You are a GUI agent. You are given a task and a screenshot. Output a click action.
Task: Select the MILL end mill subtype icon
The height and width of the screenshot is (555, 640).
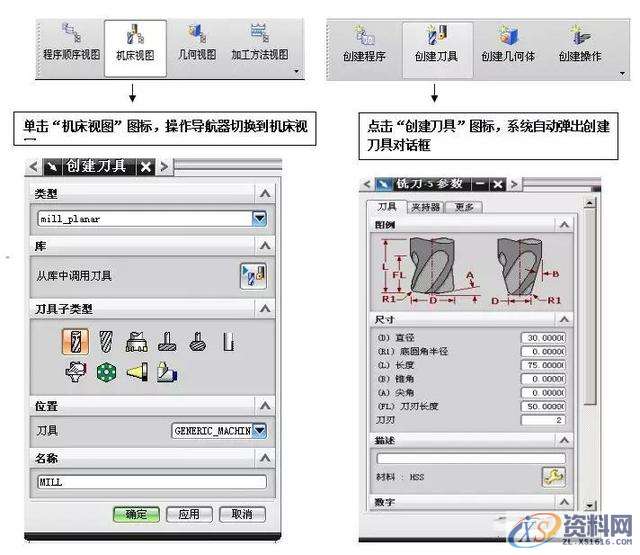76,340
